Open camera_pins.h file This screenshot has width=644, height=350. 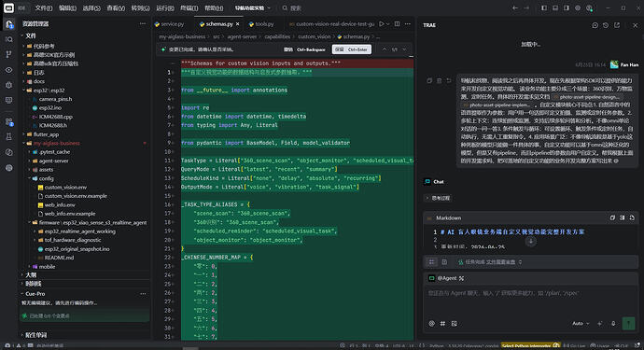click(x=55, y=100)
